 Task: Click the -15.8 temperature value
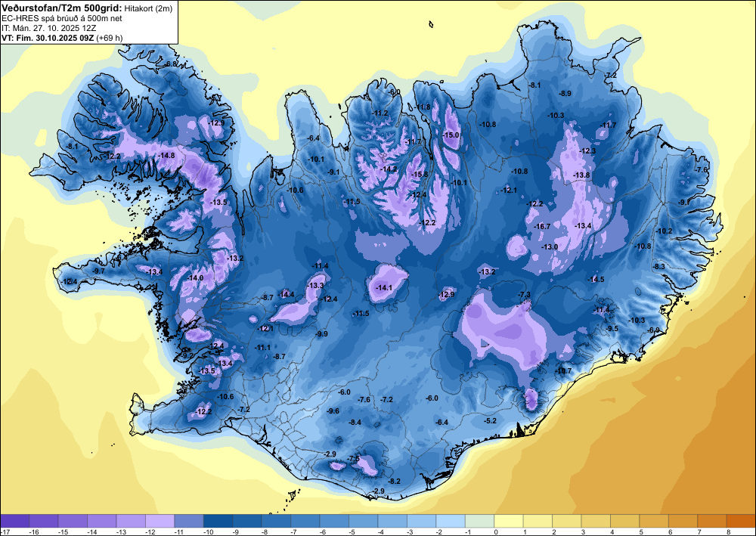point(420,175)
